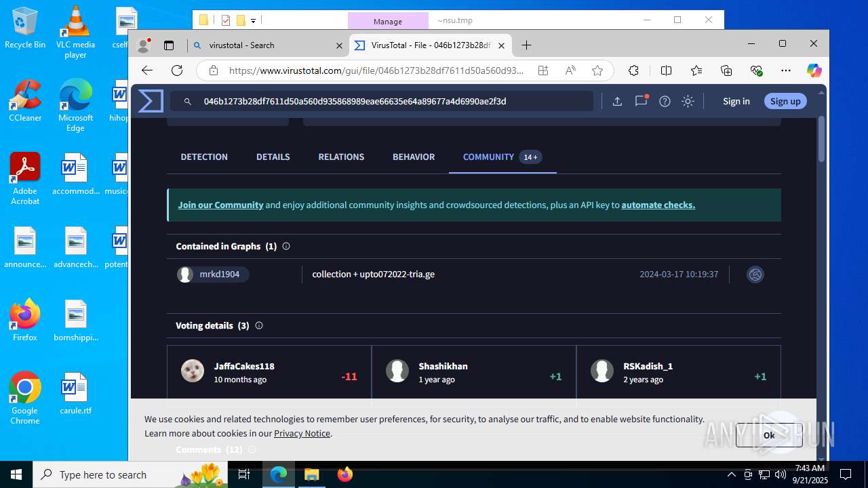Accept cookies with Ok button
This screenshot has width=868, height=488.
(769, 435)
